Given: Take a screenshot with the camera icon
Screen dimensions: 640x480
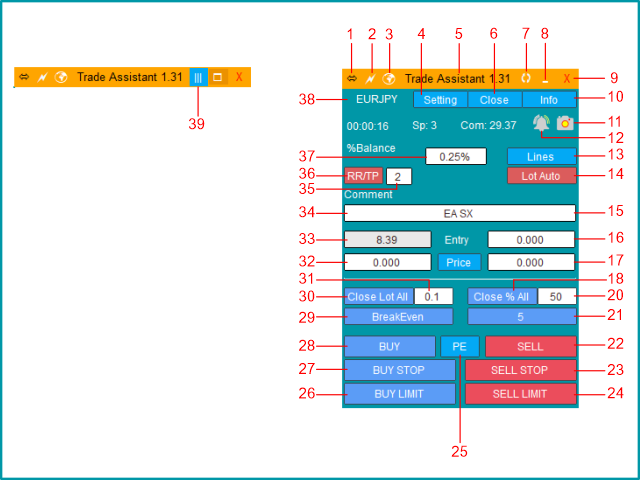Looking at the screenshot, I should 566,123.
